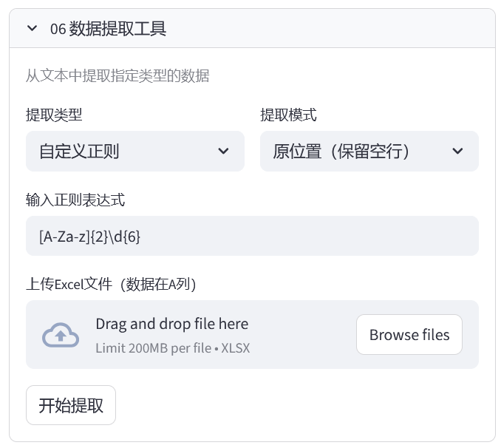501x448 pixels.
Task: Click the 06 数据提取工具 expander title
Action: pyautogui.click(x=108, y=29)
